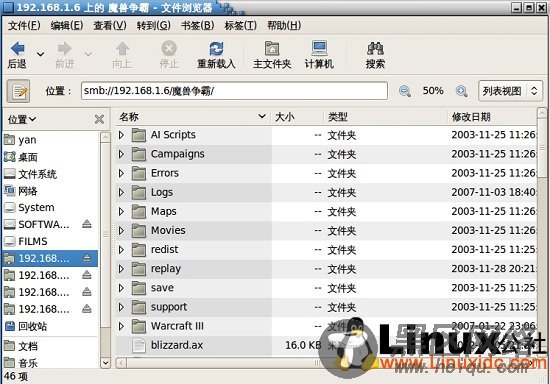550x384 pixels.
Task: Expand the redist folder triangle
Action: click(121, 250)
